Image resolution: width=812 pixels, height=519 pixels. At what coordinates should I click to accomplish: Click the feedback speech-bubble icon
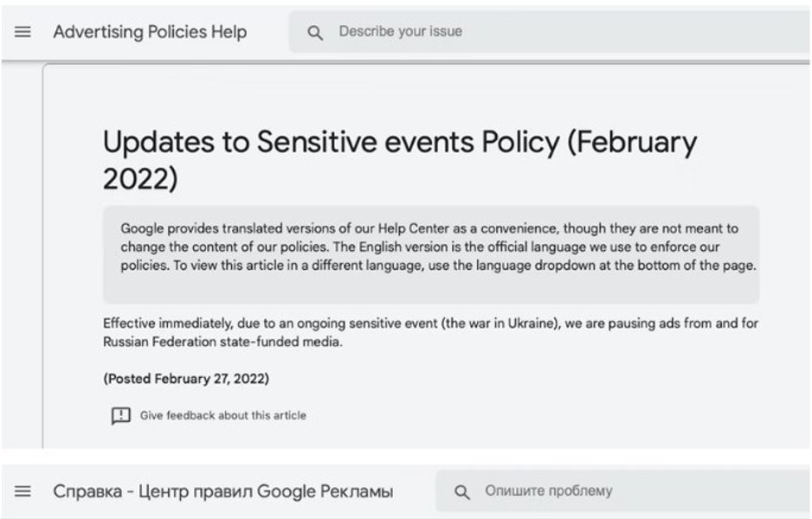click(120, 416)
